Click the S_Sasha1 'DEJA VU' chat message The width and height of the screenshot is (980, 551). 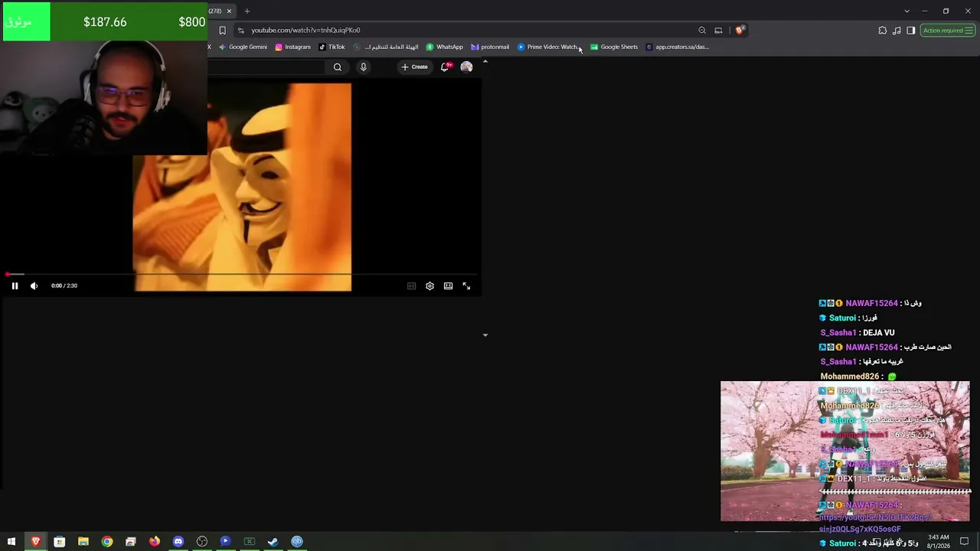tap(857, 333)
